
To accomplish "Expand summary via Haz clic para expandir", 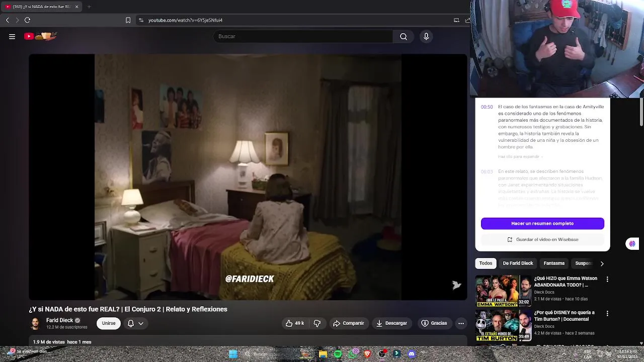I will point(521,157).
